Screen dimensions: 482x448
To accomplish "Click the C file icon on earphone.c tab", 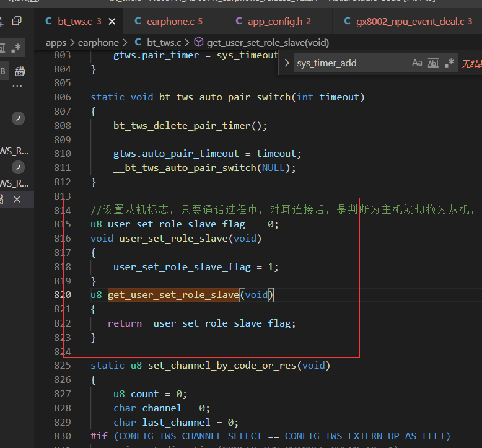I will [x=138, y=21].
